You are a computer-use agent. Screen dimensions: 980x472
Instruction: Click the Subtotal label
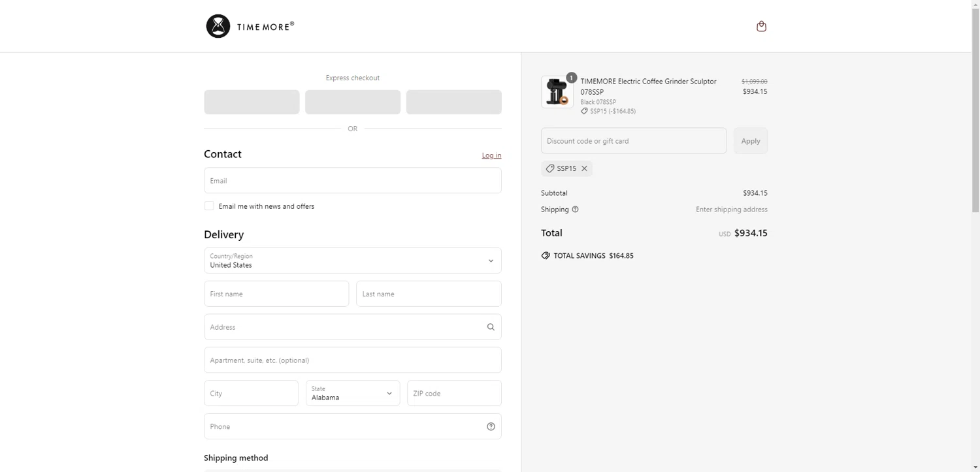tap(554, 193)
